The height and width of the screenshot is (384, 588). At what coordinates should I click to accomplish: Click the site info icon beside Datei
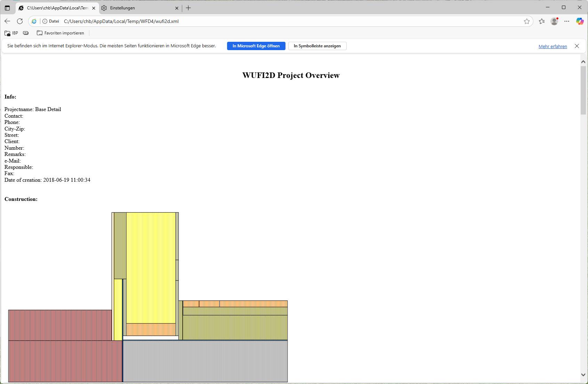point(45,21)
